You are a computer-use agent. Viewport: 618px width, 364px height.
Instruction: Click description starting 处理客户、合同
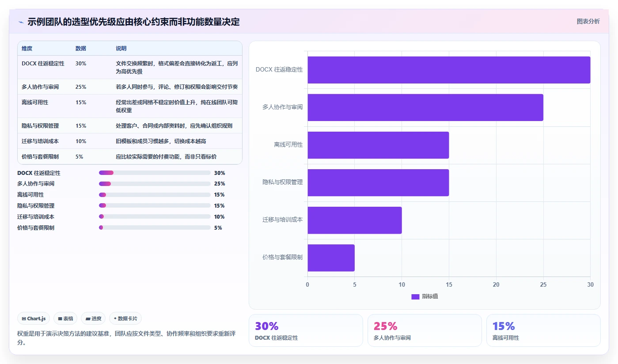pyautogui.click(x=174, y=125)
